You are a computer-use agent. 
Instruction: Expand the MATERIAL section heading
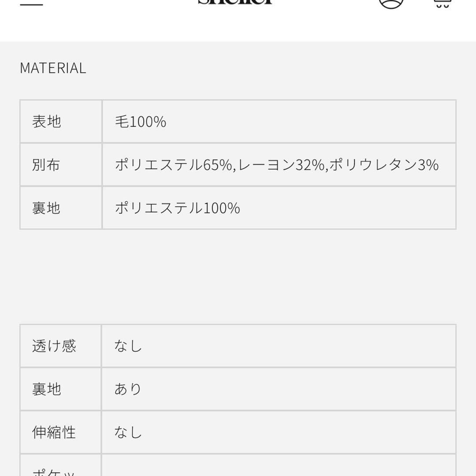(x=52, y=67)
